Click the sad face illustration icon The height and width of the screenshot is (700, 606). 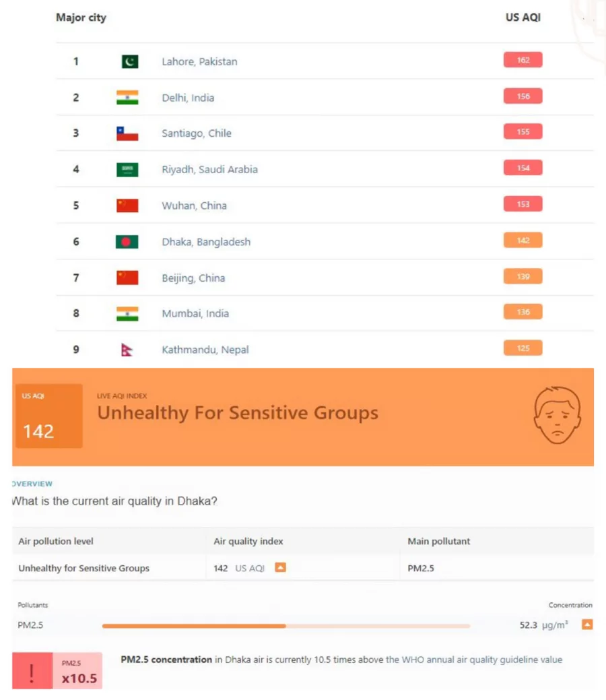[557, 414]
